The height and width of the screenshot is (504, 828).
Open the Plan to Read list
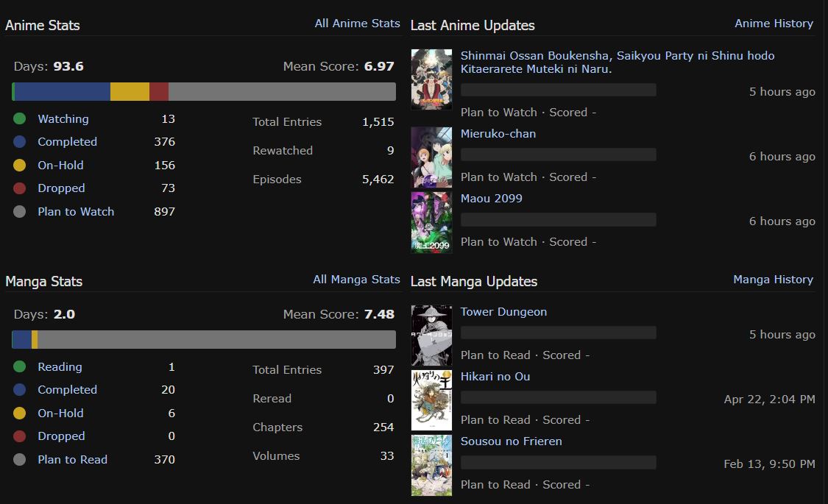(x=72, y=460)
